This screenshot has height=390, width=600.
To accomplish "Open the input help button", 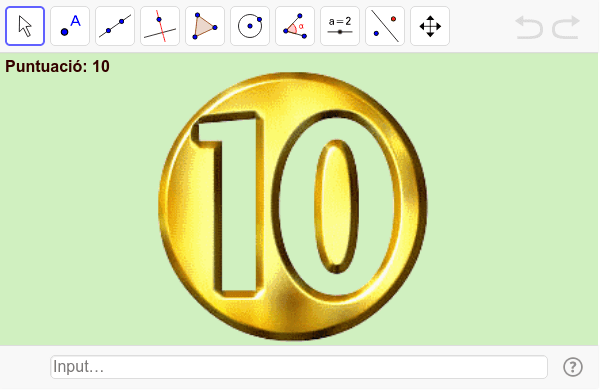I will [x=573, y=367].
